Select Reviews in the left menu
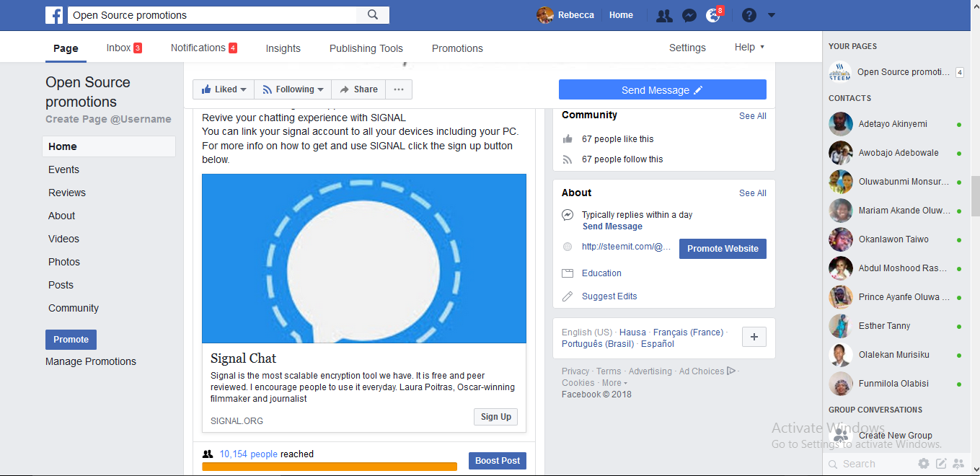Screen dimensions: 980x476 point(66,193)
